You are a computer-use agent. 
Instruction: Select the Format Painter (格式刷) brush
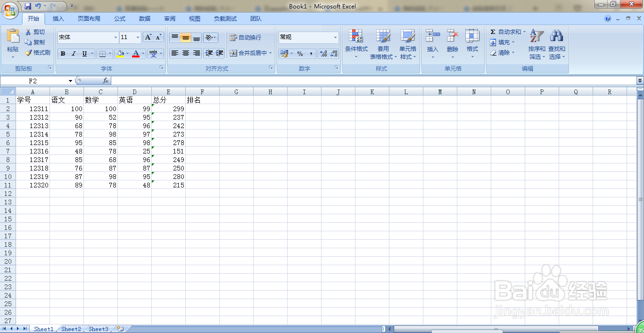tap(28, 53)
